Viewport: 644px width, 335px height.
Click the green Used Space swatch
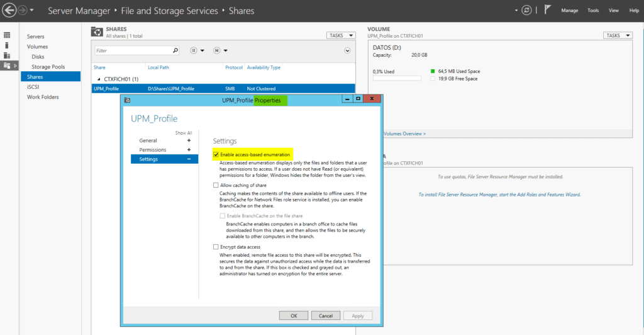(433, 71)
